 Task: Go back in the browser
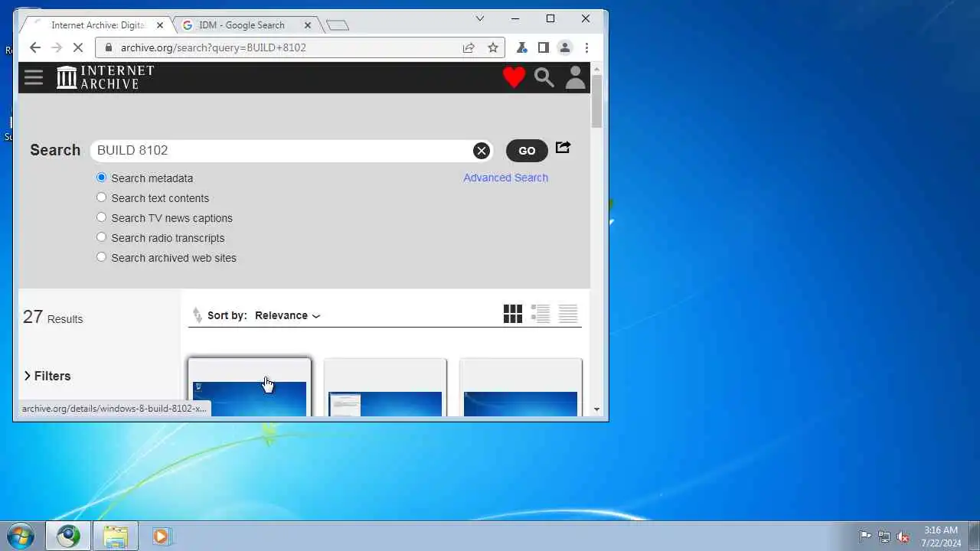34,47
